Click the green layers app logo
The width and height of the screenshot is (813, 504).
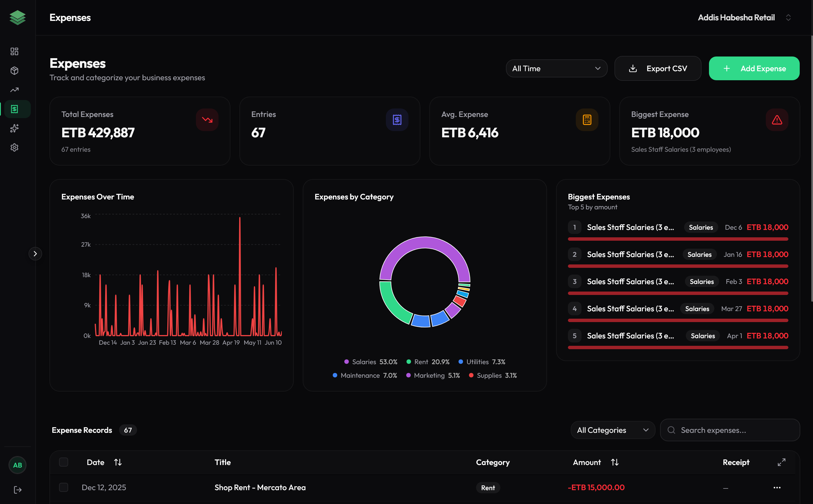point(18,17)
